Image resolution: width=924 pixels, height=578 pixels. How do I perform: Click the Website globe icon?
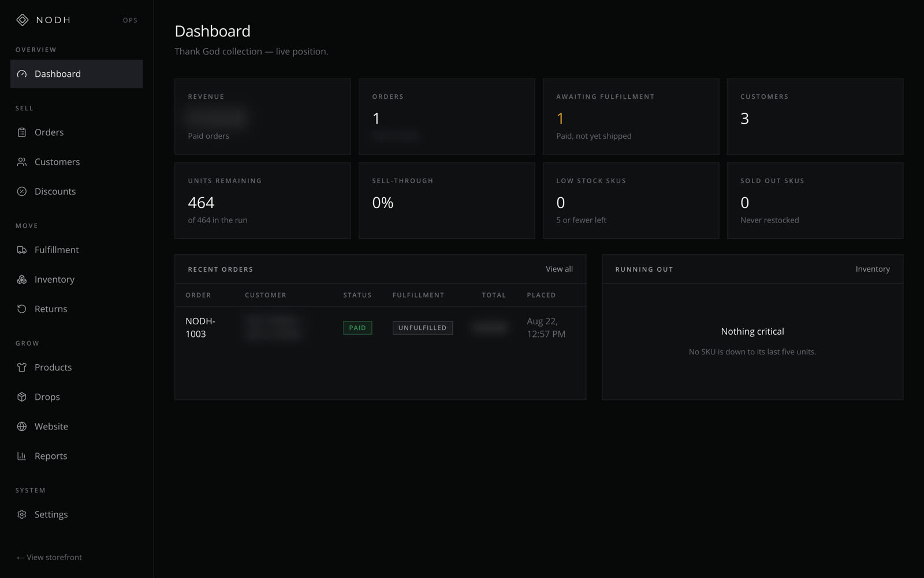[x=22, y=427]
